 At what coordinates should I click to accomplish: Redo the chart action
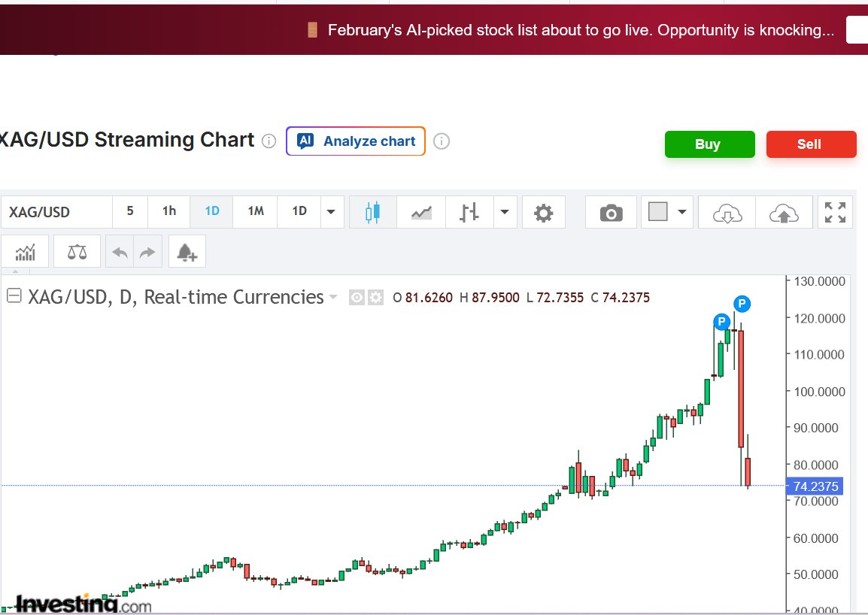tap(147, 253)
